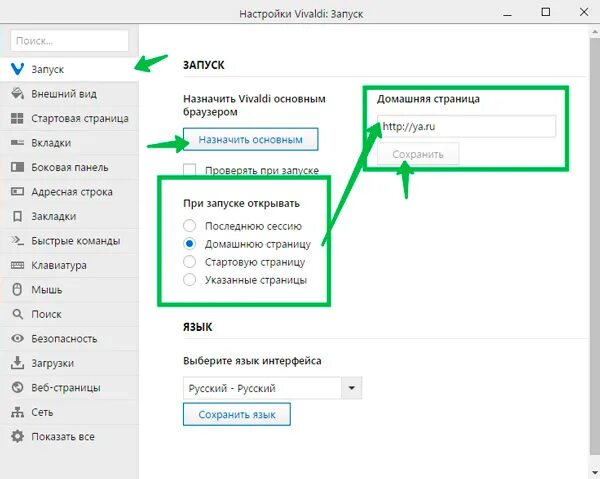The image size is (600, 479).
Task: Click the keyboard icon beside Клавиатура
Action: [17, 265]
